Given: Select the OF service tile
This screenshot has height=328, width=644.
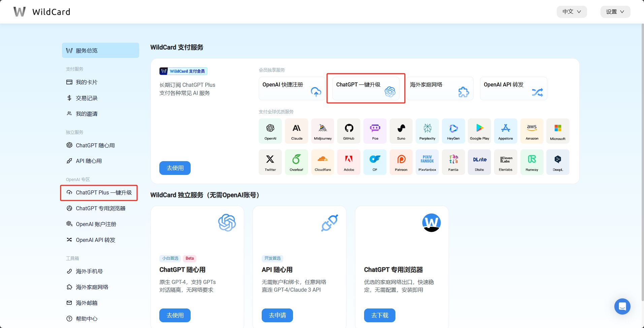Looking at the screenshot, I should 375,162.
